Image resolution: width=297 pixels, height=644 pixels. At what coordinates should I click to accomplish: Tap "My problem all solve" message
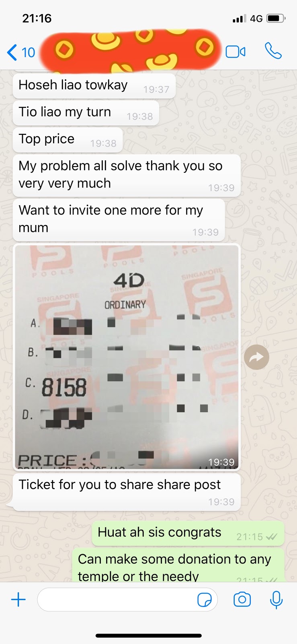(x=127, y=175)
